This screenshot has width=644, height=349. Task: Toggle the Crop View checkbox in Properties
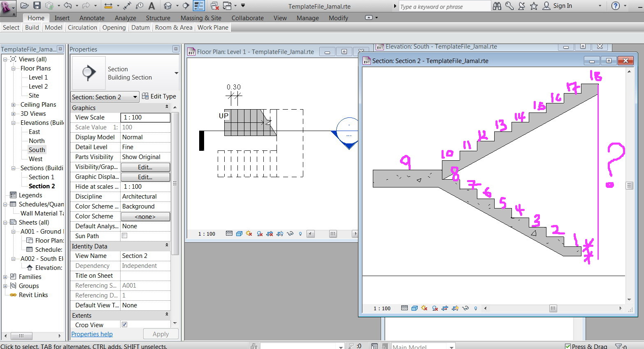pyautogui.click(x=124, y=325)
